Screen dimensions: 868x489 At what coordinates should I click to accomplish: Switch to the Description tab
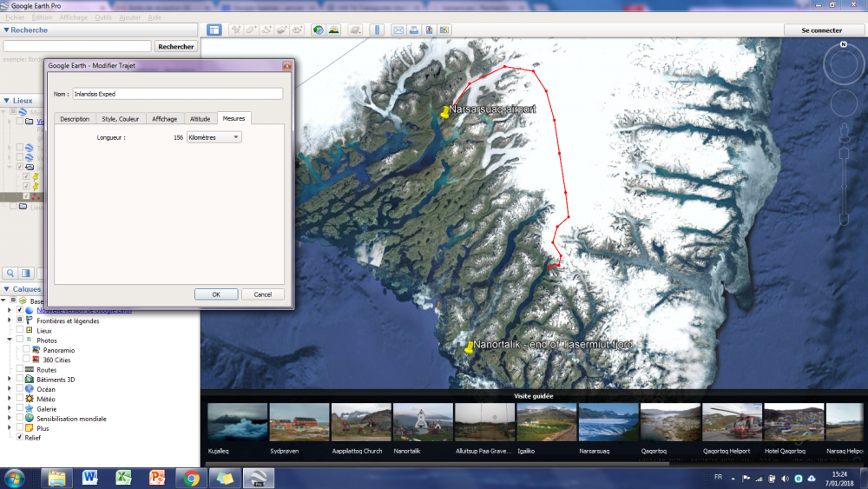coord(75,119)
